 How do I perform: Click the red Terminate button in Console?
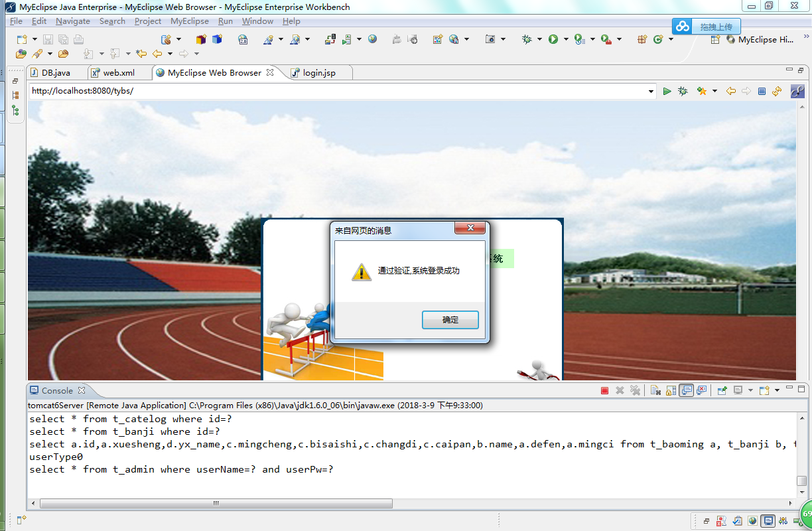click(604, 390)
